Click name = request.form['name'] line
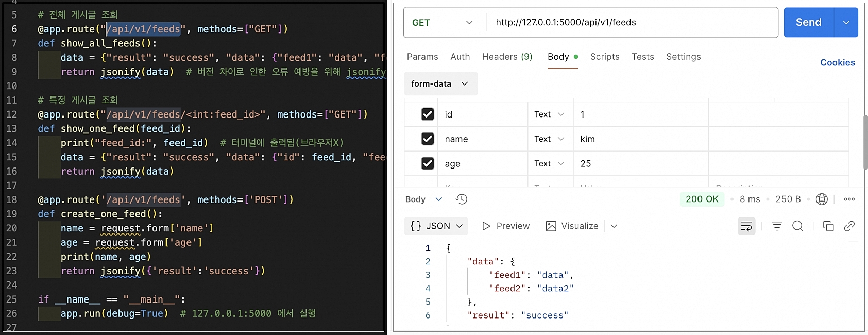Viewport: 868px width, 335px height. pos(137,228)
